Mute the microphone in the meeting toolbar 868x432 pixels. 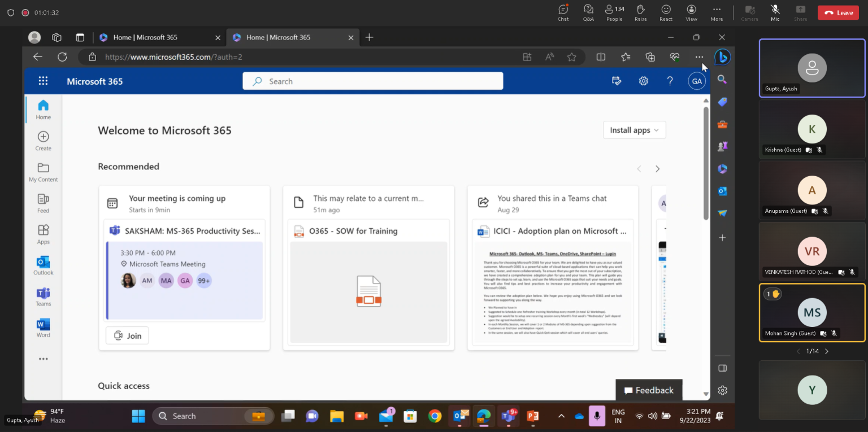(x=775, y=12)
